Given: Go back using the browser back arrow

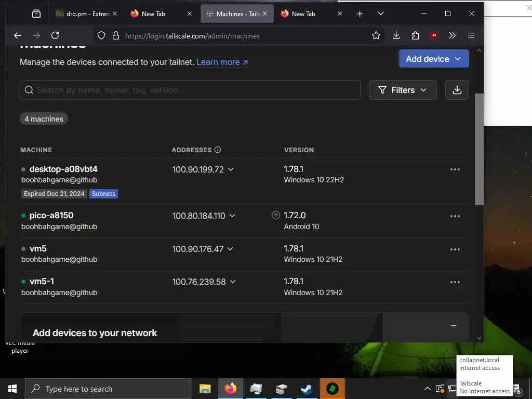Looking at the screenshot, I should pos(18,35).
